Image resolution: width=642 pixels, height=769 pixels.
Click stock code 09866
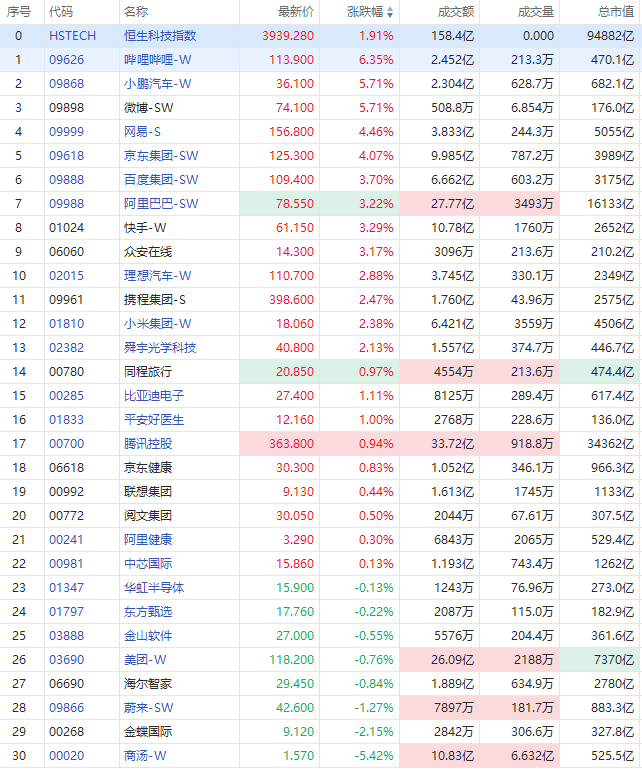(67, 709)
